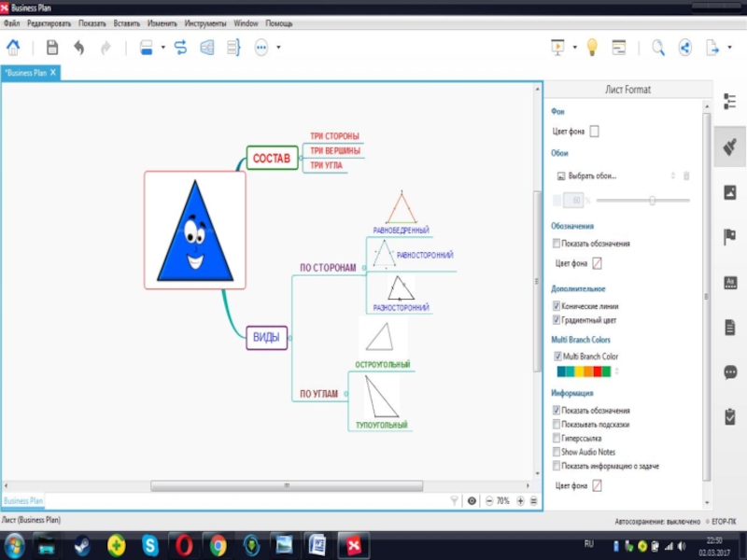This screenshot has height=560, width=747.
Task: Pick the Цвет фона swatch under Обозначения
Action: click(x=597, y=263)
